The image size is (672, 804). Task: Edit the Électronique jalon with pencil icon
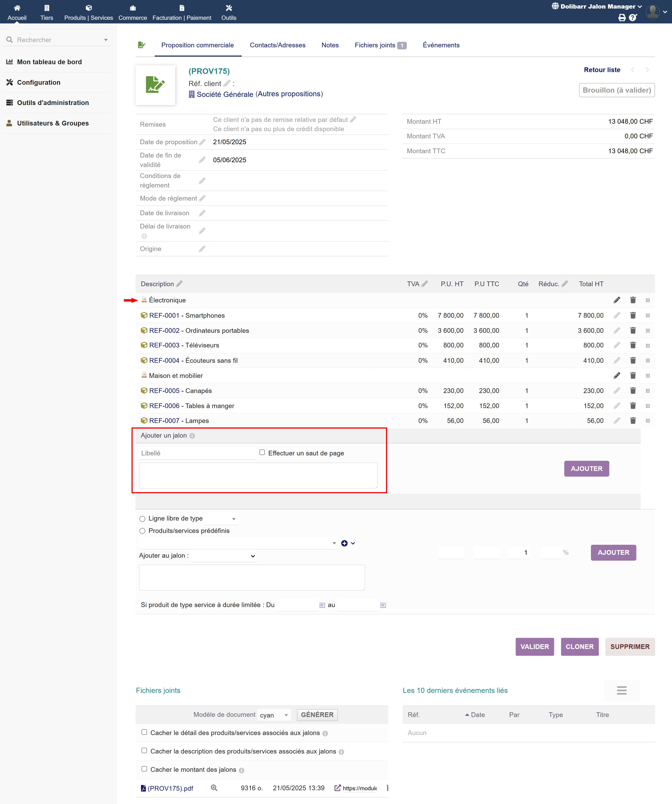(617, 300)
